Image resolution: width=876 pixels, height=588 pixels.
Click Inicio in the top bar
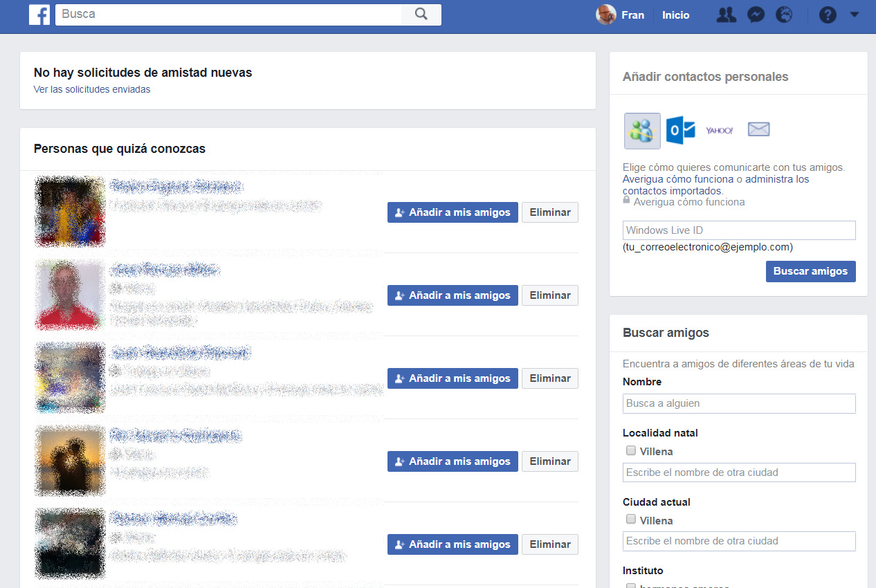[675, 15]
